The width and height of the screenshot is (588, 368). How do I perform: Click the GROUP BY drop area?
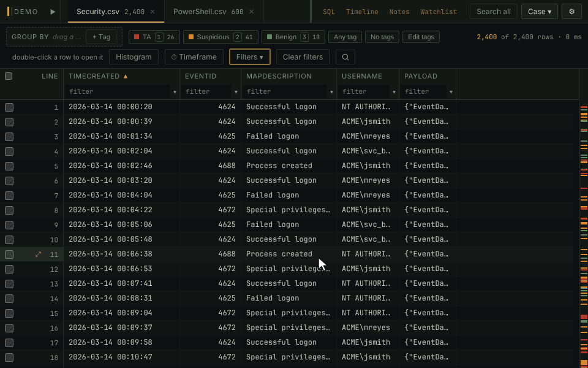[x=64, y=37]
